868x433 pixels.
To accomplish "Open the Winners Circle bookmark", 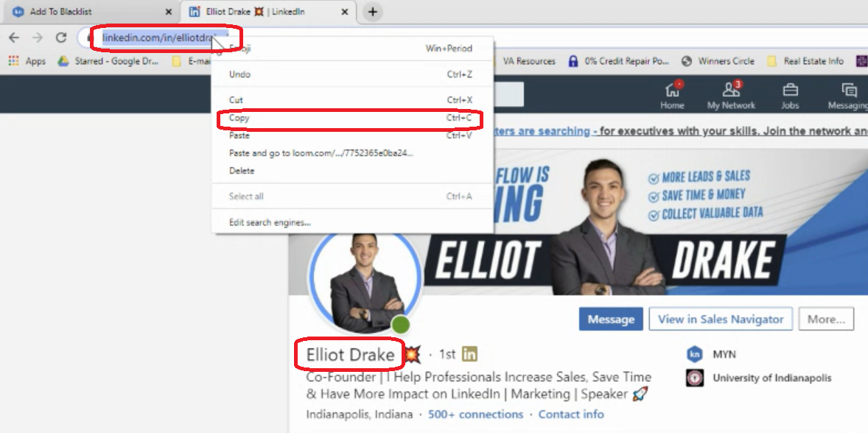I will [718, 61].
